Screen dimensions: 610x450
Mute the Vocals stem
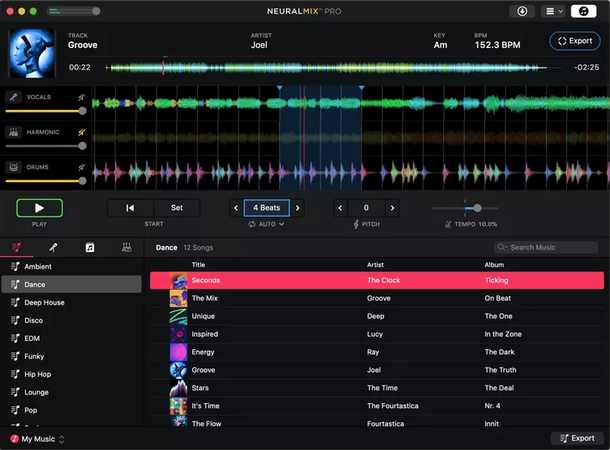point(81,97)
